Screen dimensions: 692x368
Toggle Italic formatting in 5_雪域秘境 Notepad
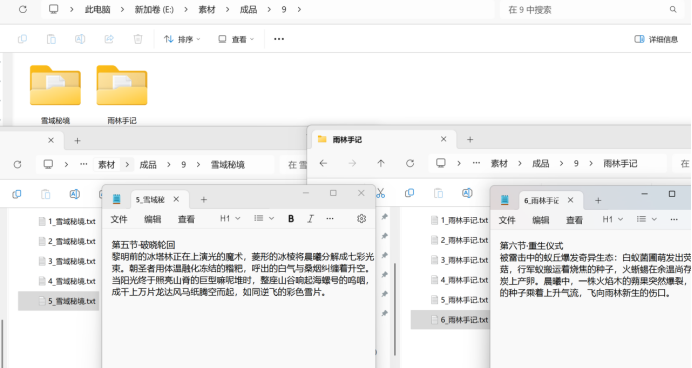pyautogui.click(x=310, y=218)
